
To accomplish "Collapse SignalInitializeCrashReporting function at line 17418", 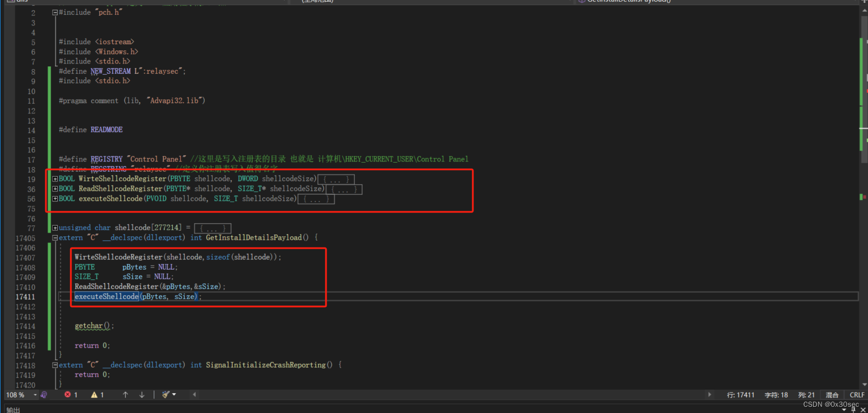I will 55,365.
